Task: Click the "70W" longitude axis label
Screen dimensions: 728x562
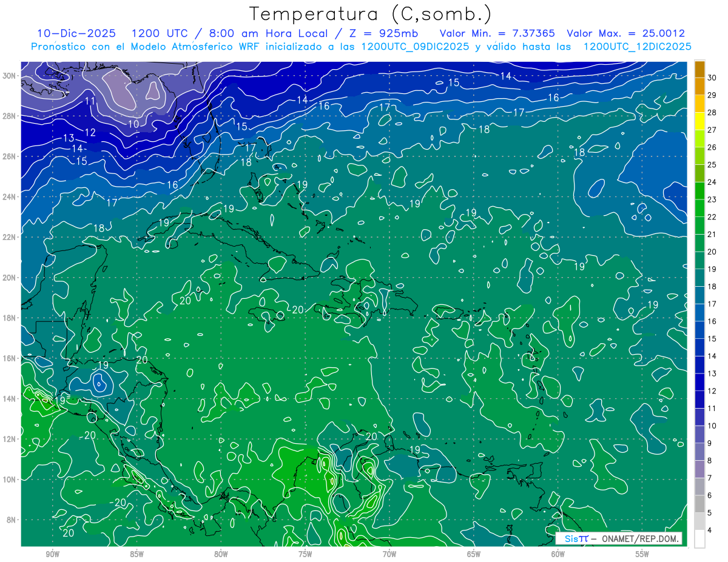Action: (x=389, y=554)
